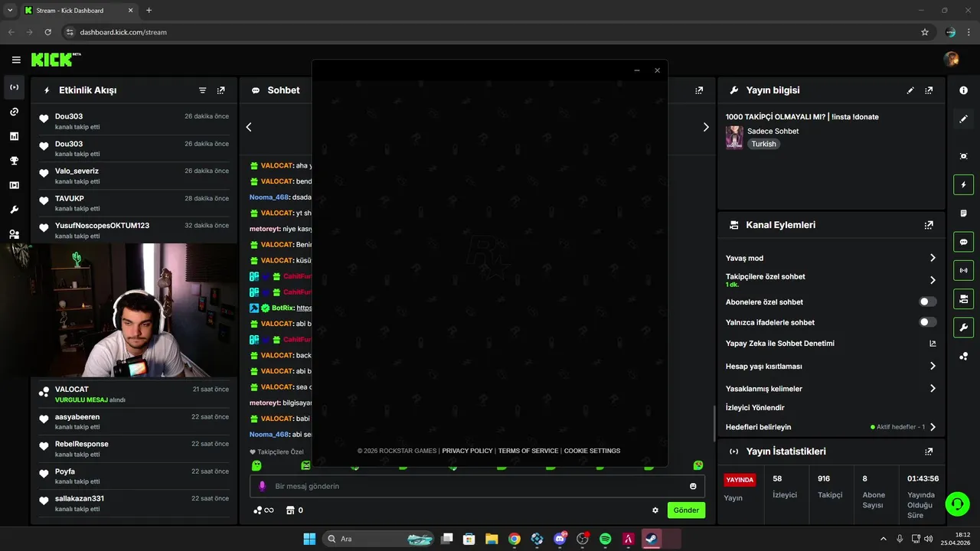Pop out the Kanal Eylemleri panel
This screenshot has width=980, height=551.
pyautogui.click(x=929, y=225)
